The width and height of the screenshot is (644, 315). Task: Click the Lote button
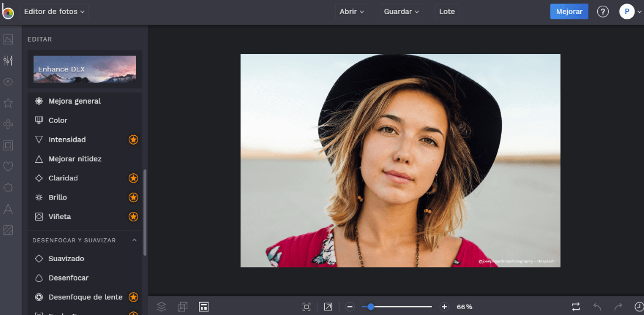[x=447, y=12]
